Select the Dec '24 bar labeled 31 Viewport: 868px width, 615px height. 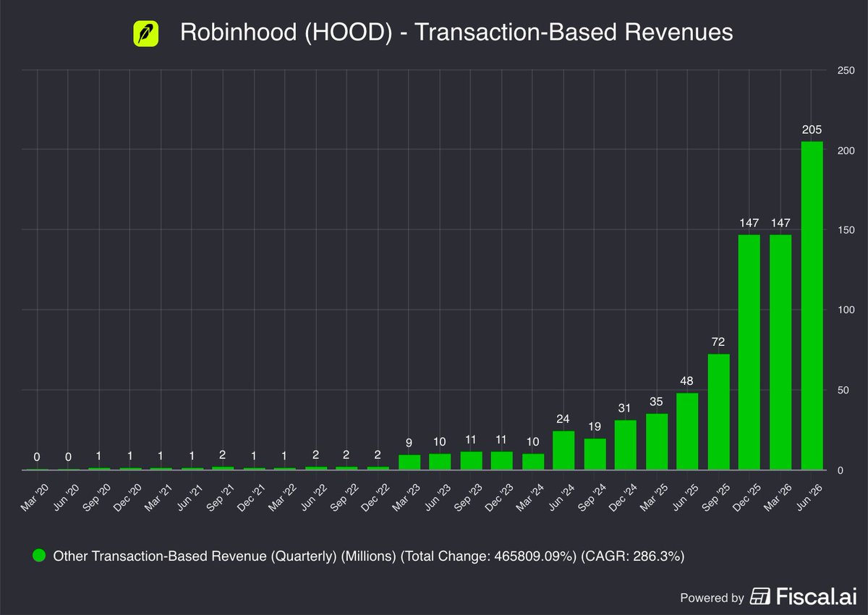click(626, 445)
